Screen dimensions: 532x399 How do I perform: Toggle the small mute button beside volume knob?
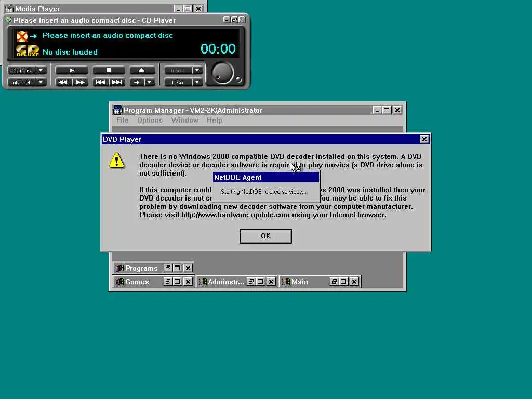(239, 79)
